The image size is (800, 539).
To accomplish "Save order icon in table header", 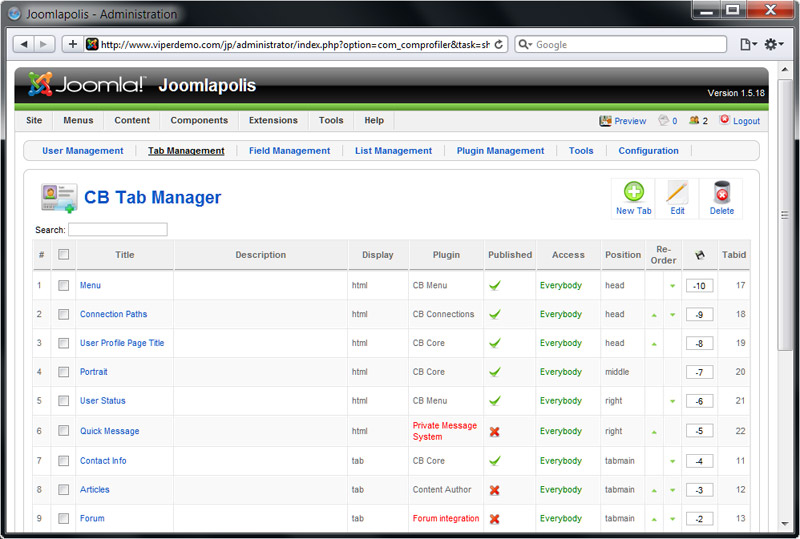I will coord(699,255).
